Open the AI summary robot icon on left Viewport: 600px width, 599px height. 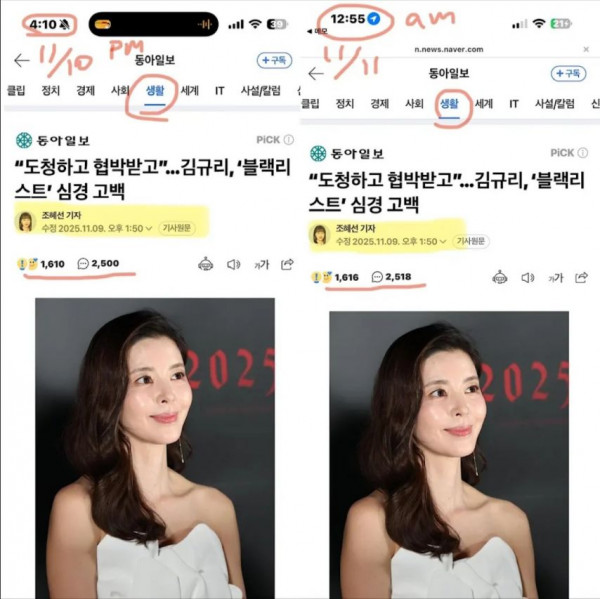(206, 264)
